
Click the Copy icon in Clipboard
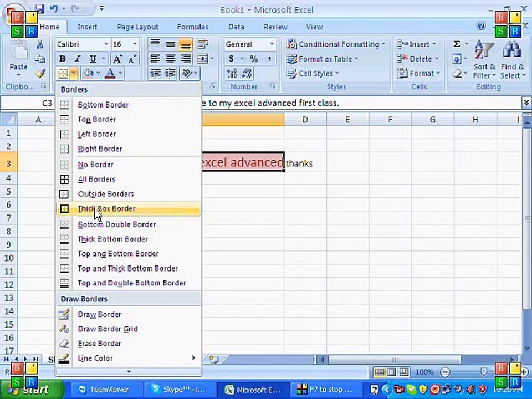click(40, 59)
